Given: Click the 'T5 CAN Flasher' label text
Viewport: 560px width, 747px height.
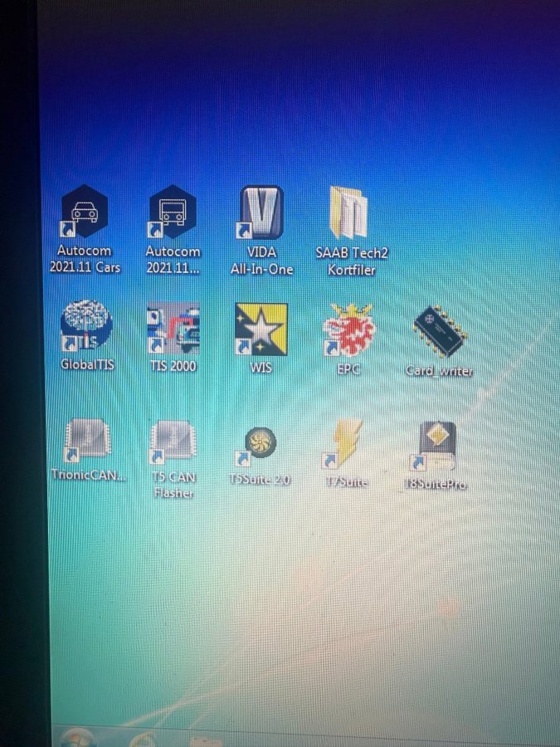Looking at the screenshot, I should coord(173,486).
